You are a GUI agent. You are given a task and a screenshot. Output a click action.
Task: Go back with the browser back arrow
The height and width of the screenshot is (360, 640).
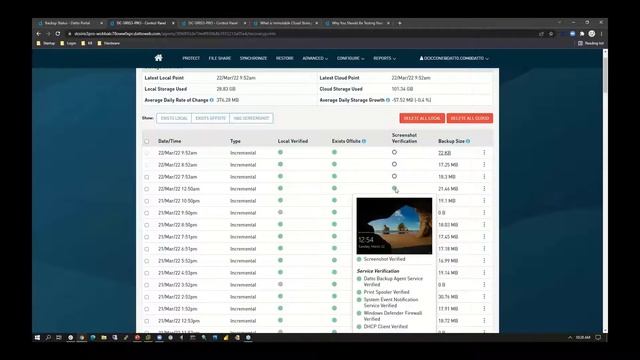pyautogui.click(x=39, y=33)
